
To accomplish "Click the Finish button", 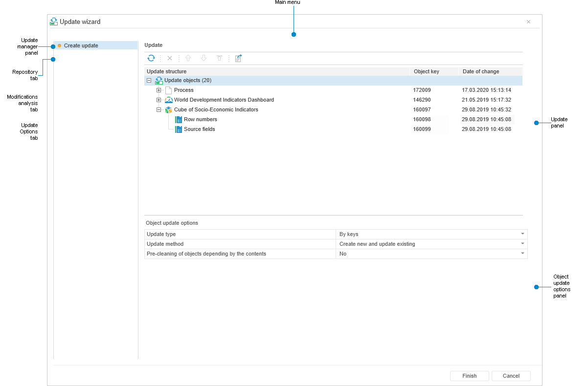I will click(x=469, y=376).
